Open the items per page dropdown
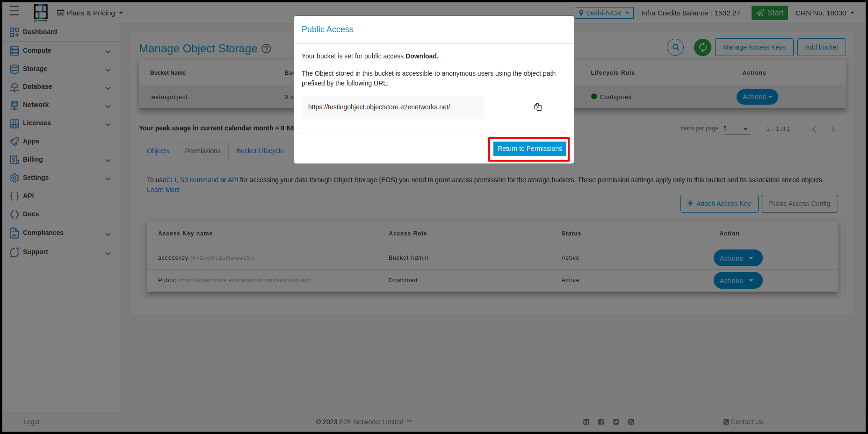Image resolution: width=868 pixels, height=434 pixels. pyautogui.click(x=736, y=129)
